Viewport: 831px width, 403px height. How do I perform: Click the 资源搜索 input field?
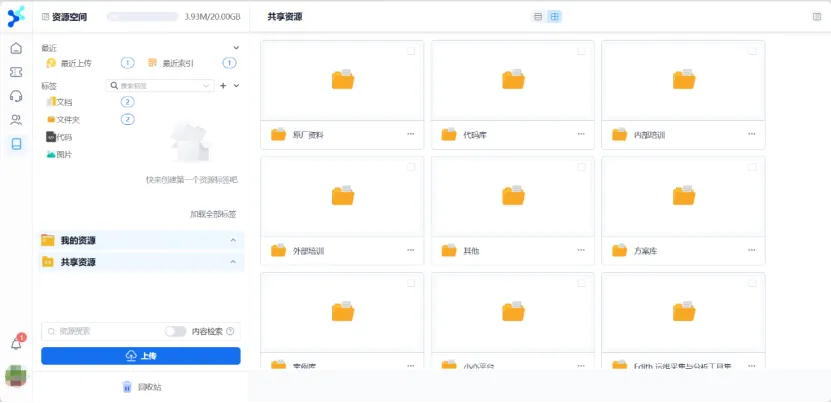click(x=100, y=331)
